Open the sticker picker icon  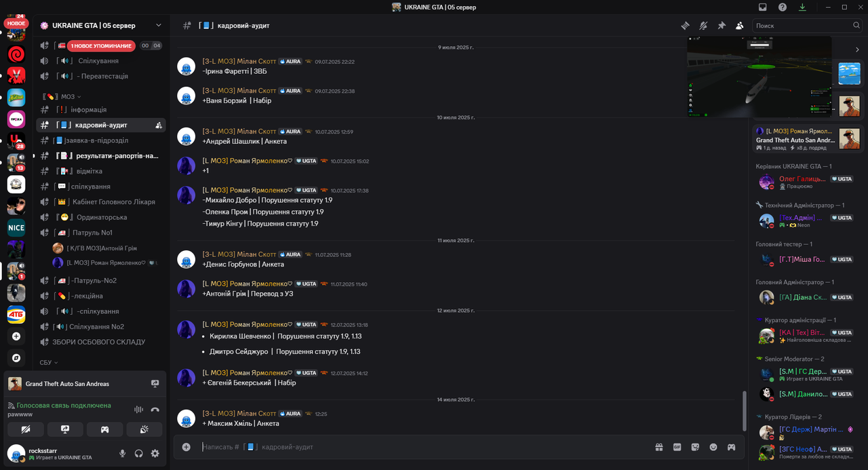click(695, 447)
